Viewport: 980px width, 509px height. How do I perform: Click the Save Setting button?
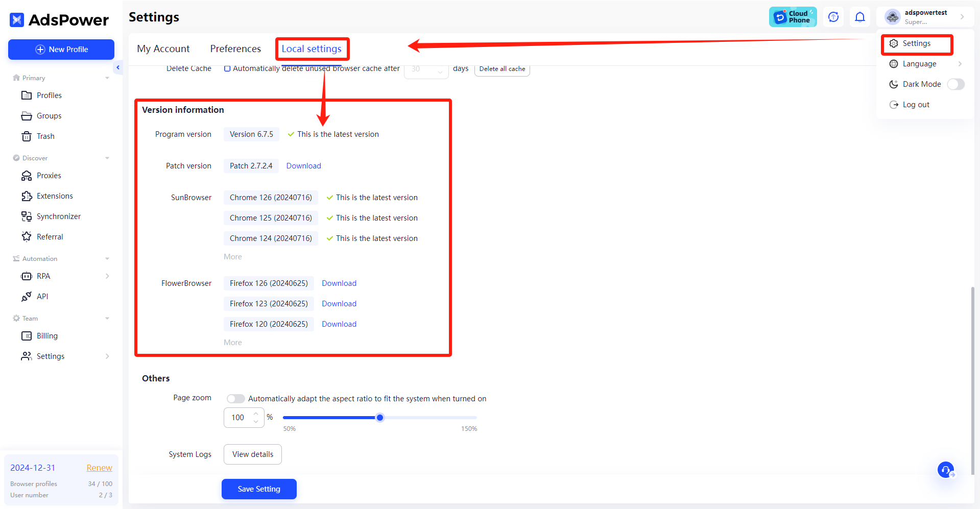(x=259, y=489)
